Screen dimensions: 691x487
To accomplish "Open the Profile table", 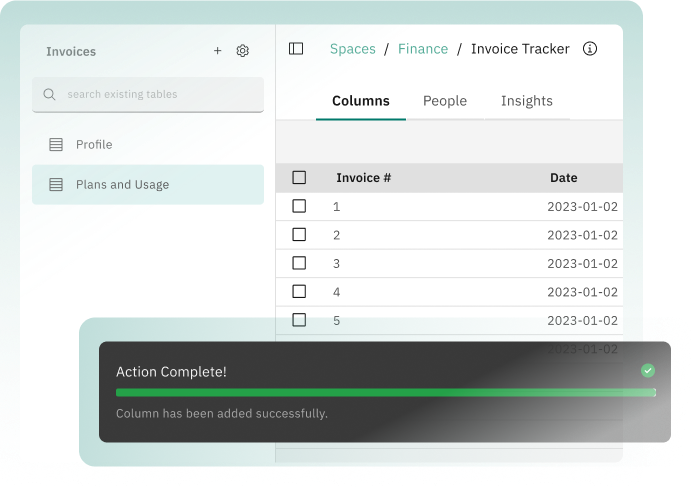I will [x=148, y=145].
